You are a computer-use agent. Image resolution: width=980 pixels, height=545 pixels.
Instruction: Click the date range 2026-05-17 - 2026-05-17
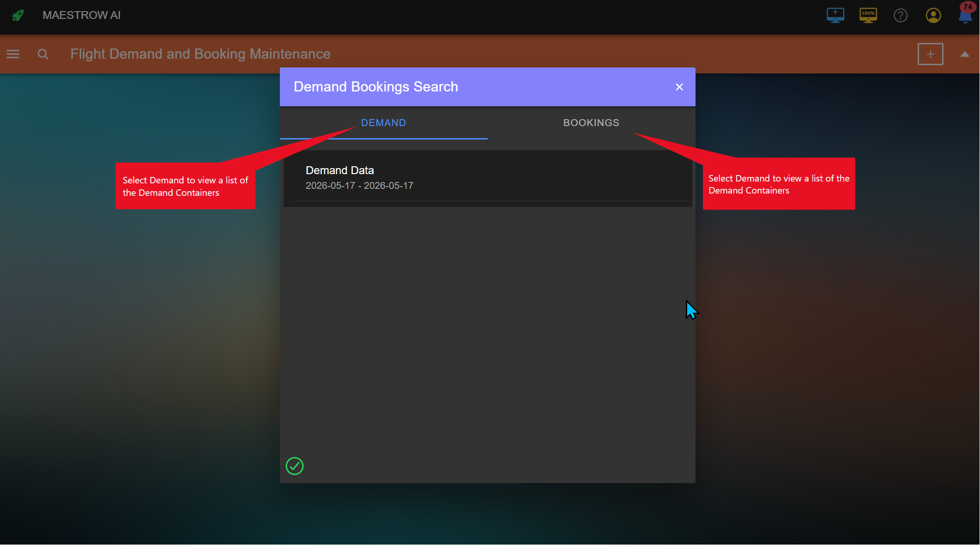(359, 186)
